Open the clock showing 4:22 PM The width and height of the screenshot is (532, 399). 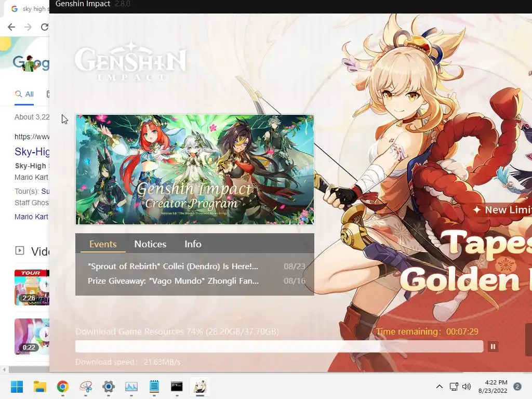point(493,387)
